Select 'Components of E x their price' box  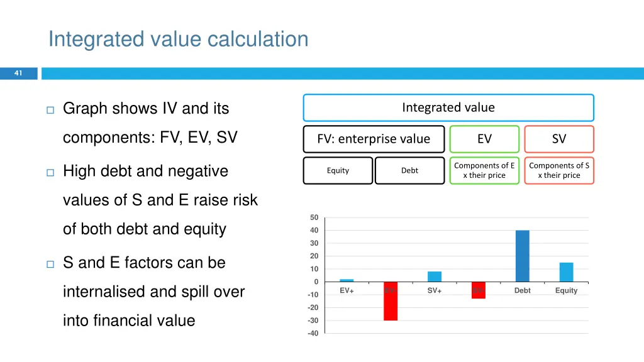tap(484, 170)
